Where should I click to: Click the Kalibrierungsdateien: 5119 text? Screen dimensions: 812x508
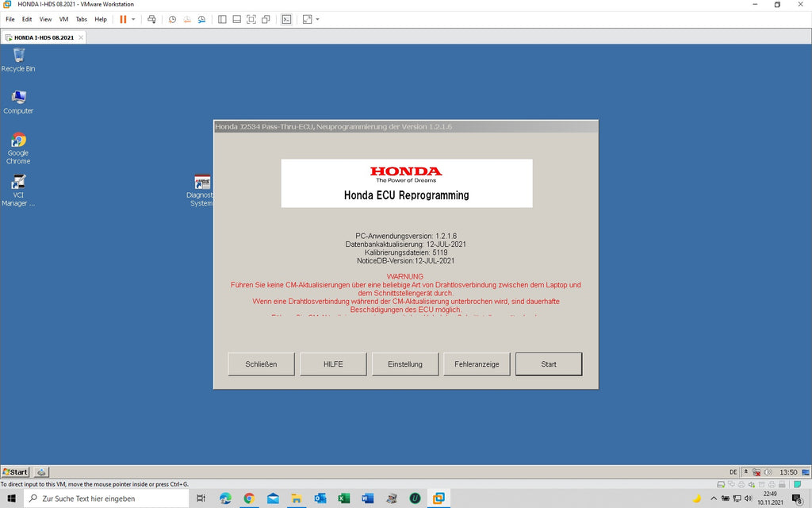[x=406, y=252]
